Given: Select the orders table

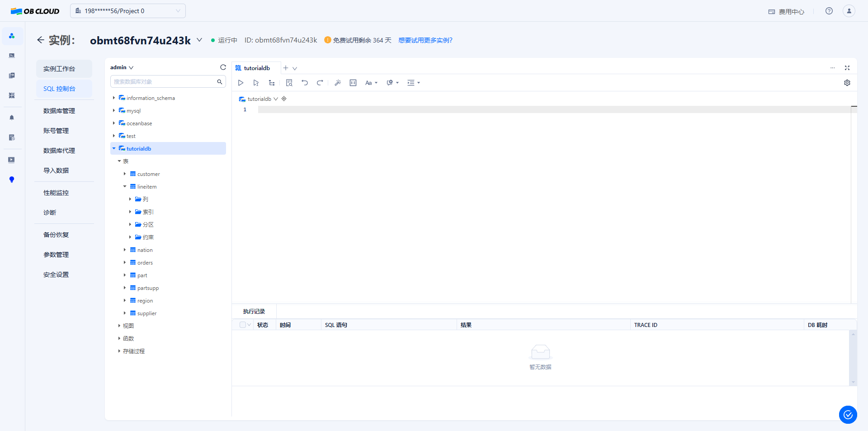Looking at the screenshot, I should pos(145,263).
